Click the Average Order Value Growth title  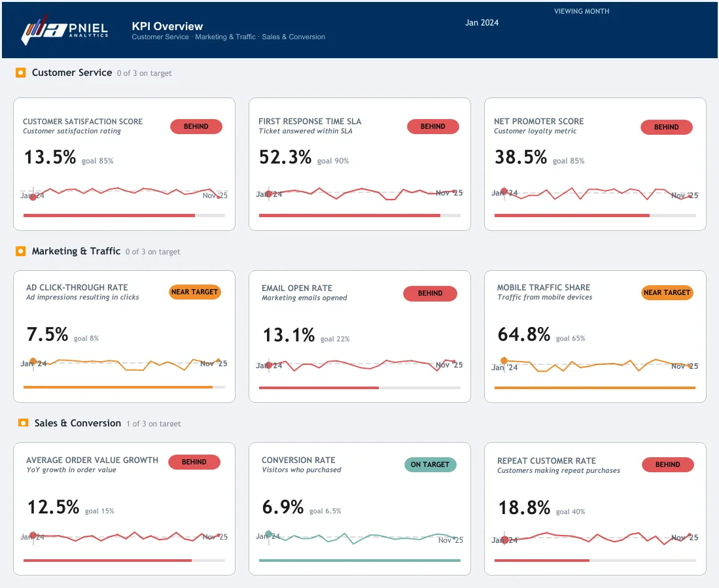click(92, 460)
